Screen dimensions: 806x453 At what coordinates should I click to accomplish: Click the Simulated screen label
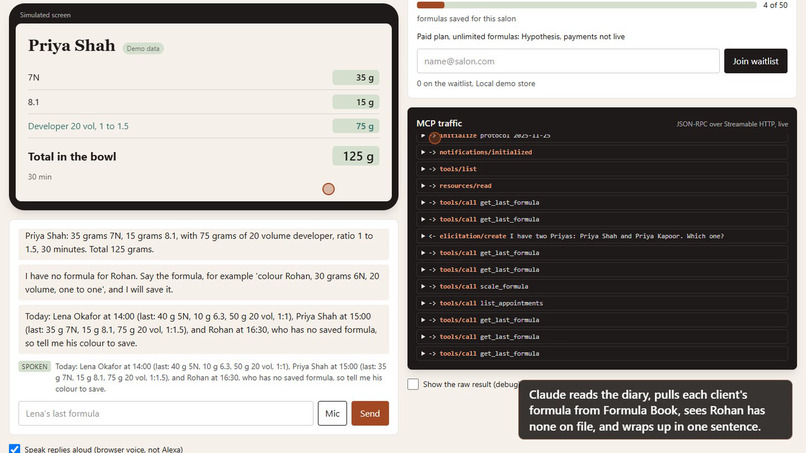click(45, 15)
